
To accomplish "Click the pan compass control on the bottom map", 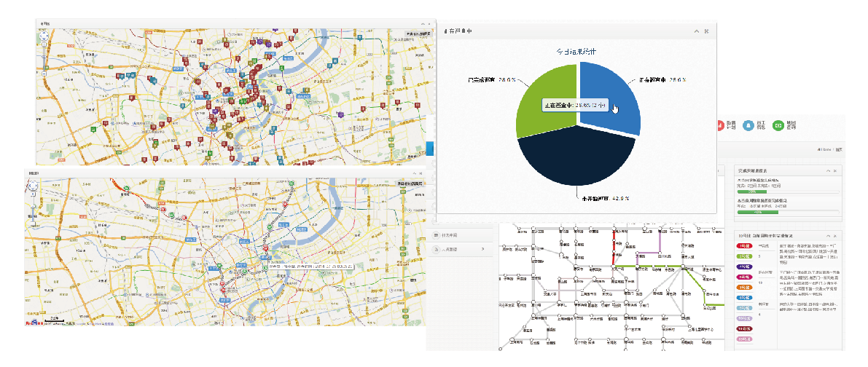I will click(33, 186).
